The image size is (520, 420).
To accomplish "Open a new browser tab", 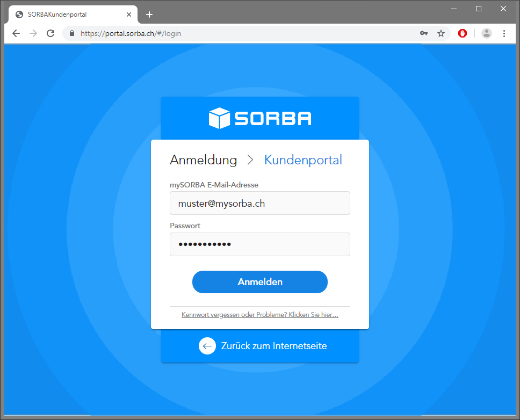I will click(149, 15).
